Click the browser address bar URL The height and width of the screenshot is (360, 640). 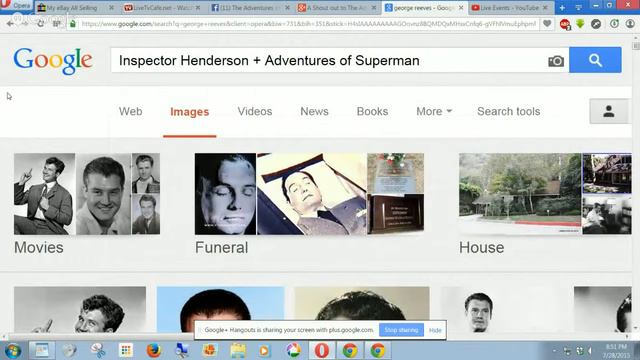pyautogui.click(x=308, y=24)
